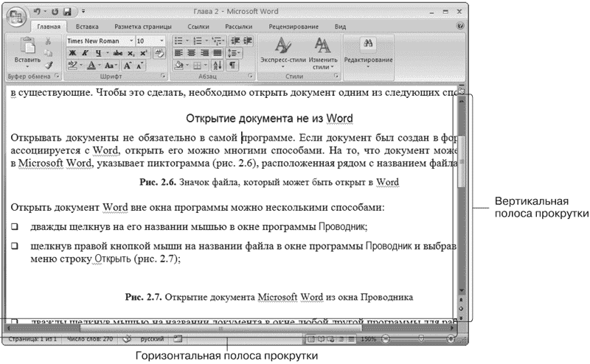
Task: Click the Save floppy disk icon
Action: 67,12
